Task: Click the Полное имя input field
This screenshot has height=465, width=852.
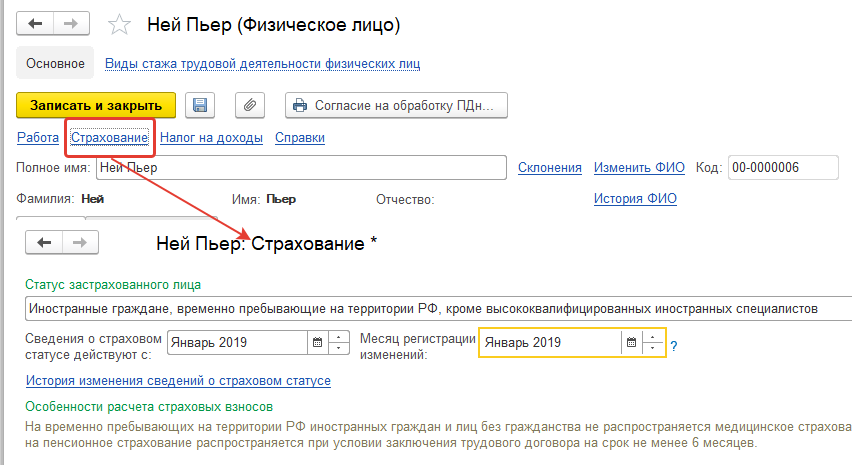Action: 300,168
